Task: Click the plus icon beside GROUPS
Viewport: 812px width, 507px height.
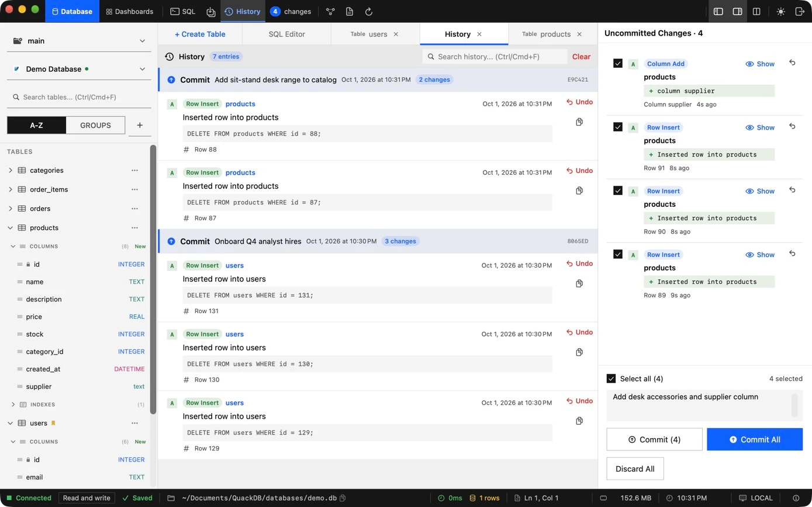Action: [140, 125]
